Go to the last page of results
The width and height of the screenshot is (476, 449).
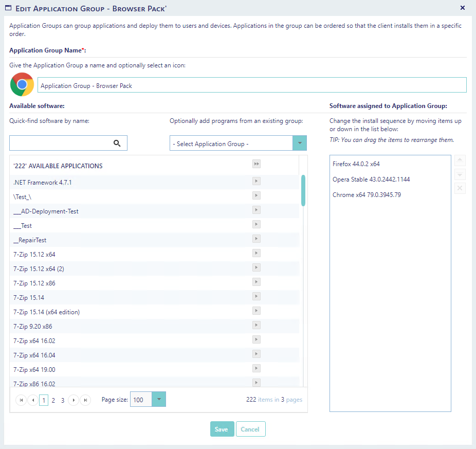tap(85, 400)
